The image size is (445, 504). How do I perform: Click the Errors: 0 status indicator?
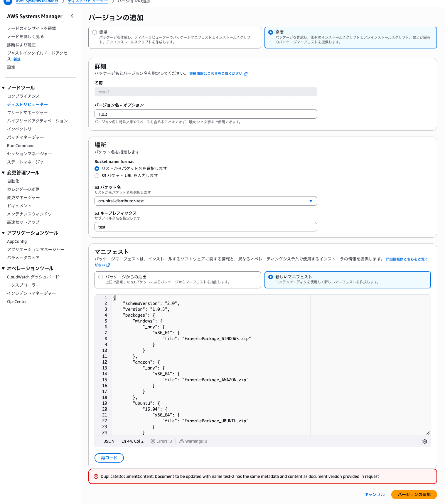pos(161,441)
